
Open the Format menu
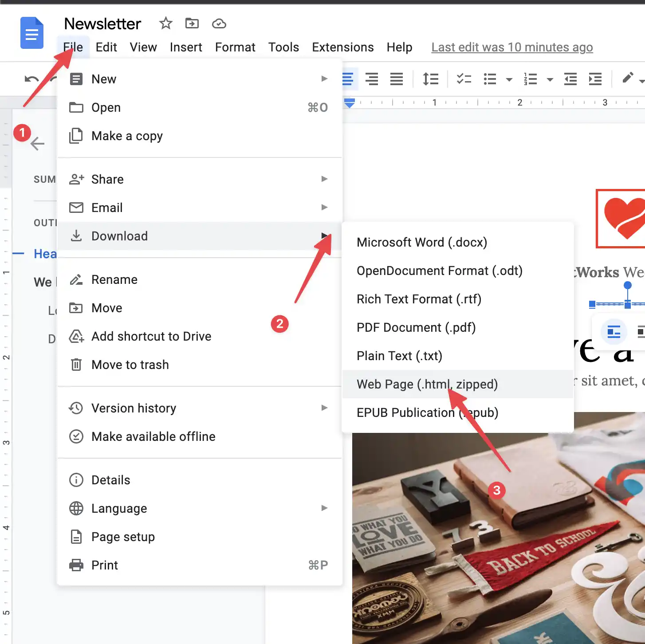235,47
